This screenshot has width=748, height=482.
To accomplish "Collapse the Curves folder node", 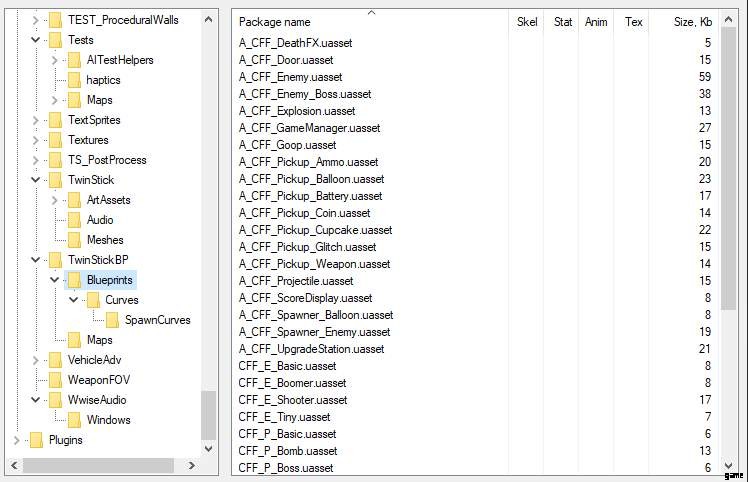I will pyautogui.click(x=73, y=300).
